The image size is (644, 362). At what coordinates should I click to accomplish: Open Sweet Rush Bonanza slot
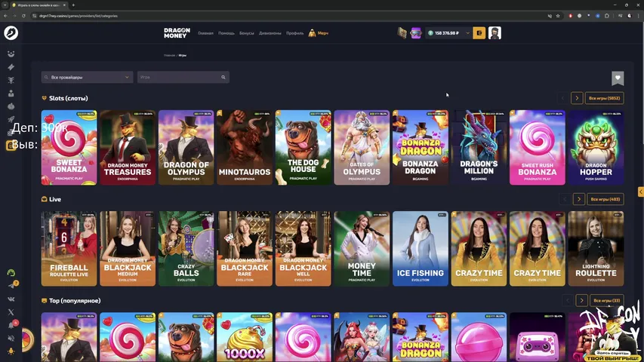tap(538, 147)
